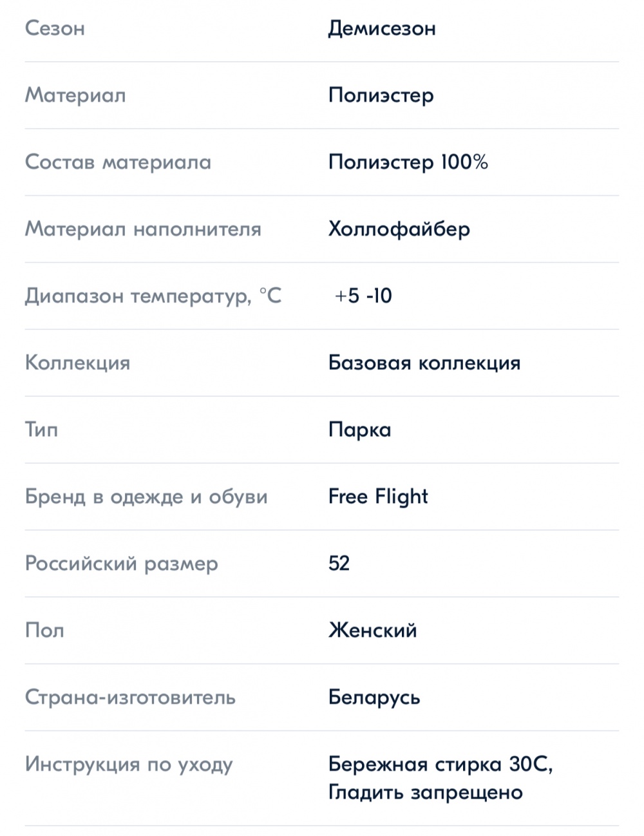Select the "Сезон" attribute label

point(55,29)
